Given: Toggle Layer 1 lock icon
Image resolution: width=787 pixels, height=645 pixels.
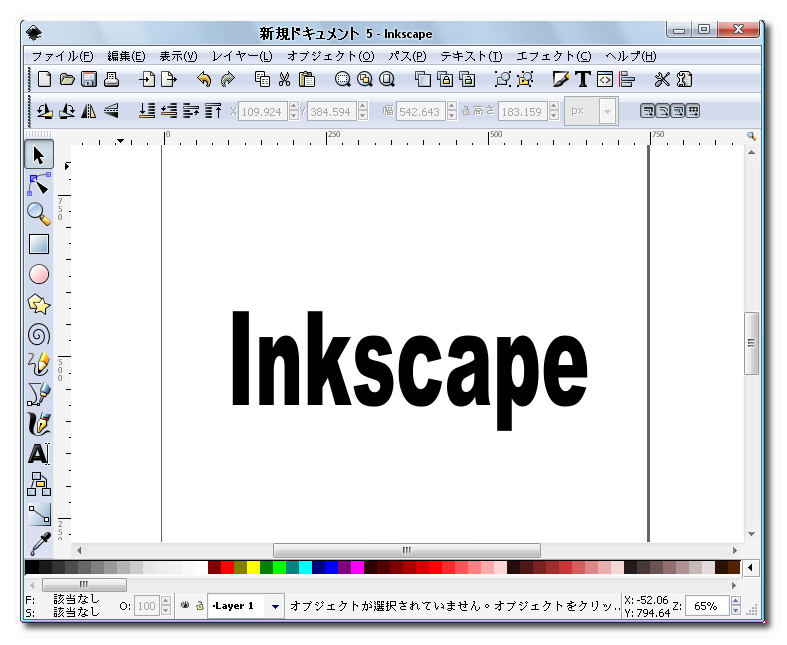Looking at the screenshot, I should (x=199, y=605).
